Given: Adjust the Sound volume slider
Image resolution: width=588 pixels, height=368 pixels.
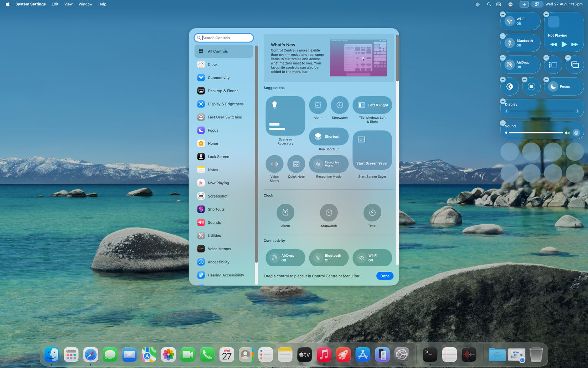Looking at the screenshot, I should click(536, 133).
